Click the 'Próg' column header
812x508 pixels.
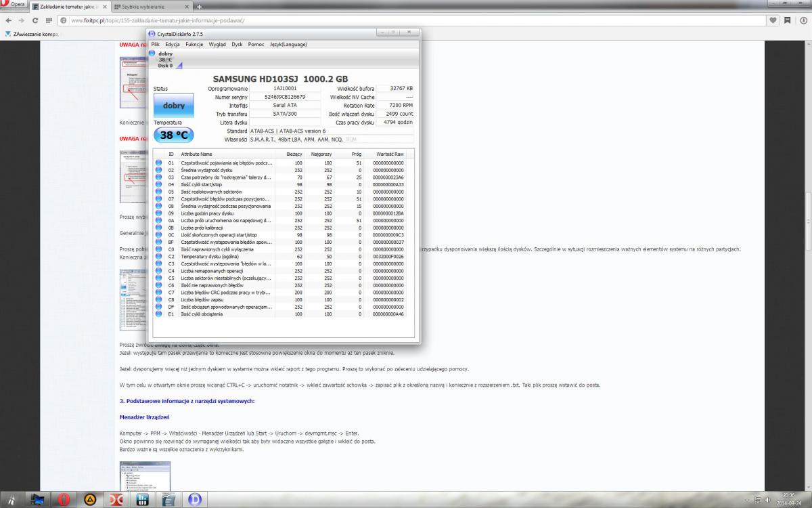pyautogui.click(x=351, y=154)
